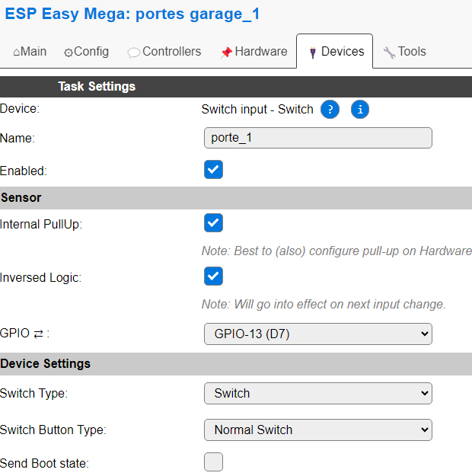Click the blue info icon

tap(360, 109)
